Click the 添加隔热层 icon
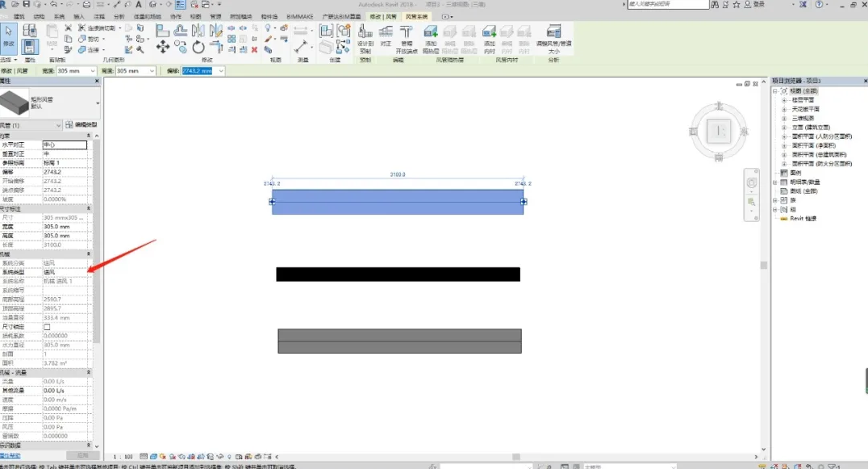868x469 pixels. 431,39
